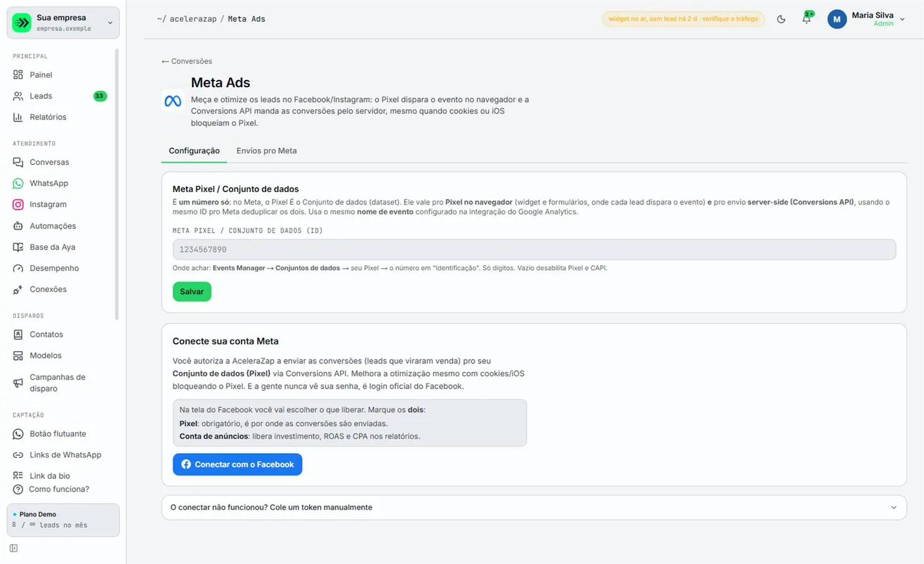Open the Painel dashboard icon

point(18,75)
